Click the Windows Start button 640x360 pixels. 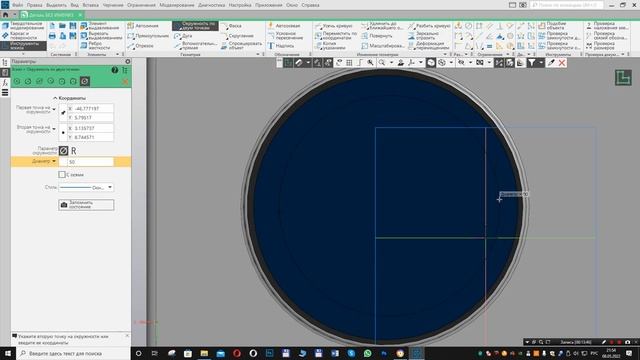[x=8, y=353]
